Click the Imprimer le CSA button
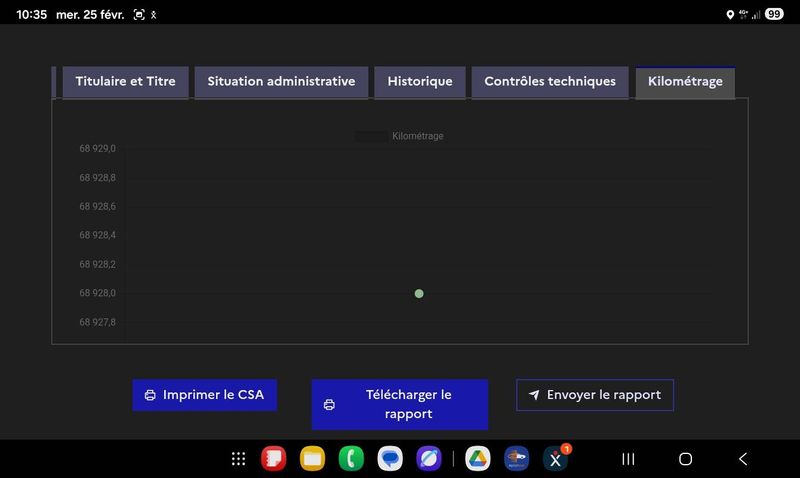The width and height of the screenshot is (800, 478). click(205, 395)
